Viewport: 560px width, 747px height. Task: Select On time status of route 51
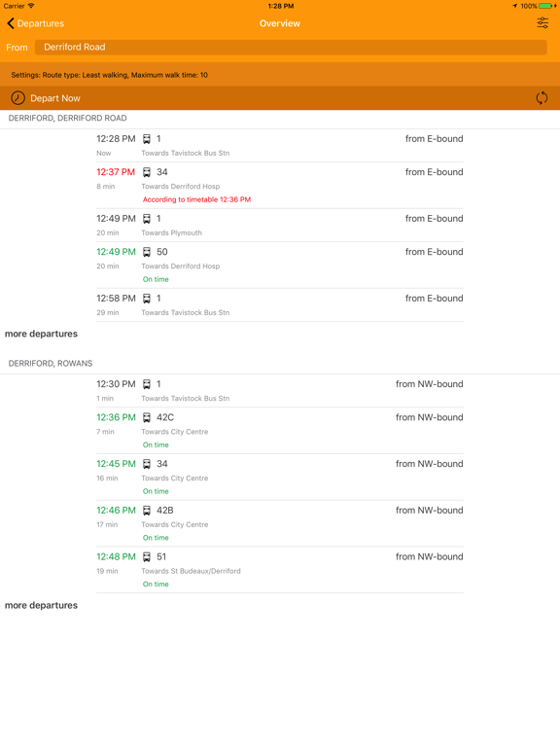(x=156, y=584)
